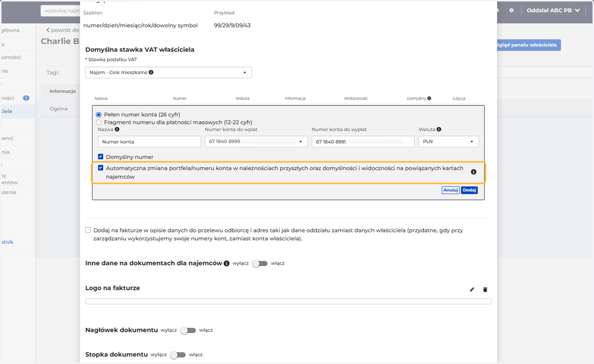Screen dimensions: 594x364
Task: Open the settings gear icon in top bar
Action: coord(511,10)
